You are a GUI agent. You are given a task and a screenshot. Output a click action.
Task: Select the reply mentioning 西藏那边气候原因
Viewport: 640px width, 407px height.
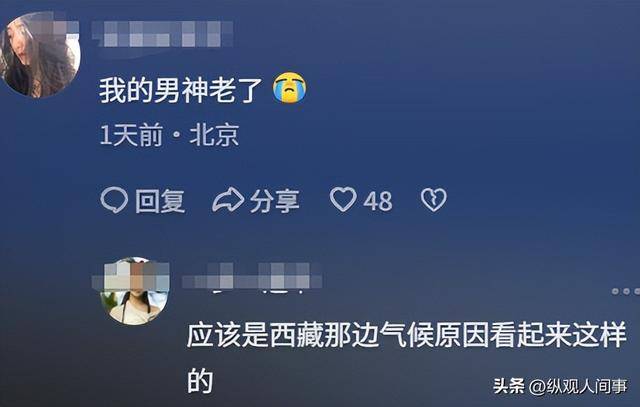[x=407, y=358]
